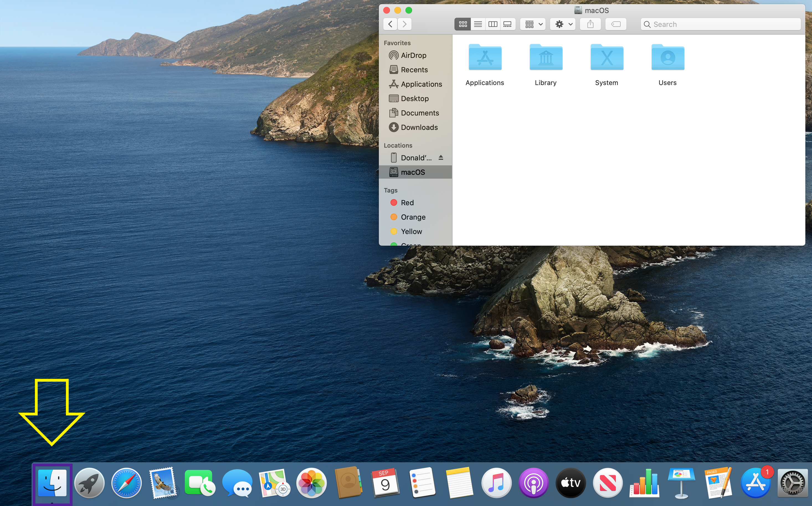This screenshot has height=506, width=812.
Task: Zoom the macOS Finder window with green button
Action: [408, 10]
